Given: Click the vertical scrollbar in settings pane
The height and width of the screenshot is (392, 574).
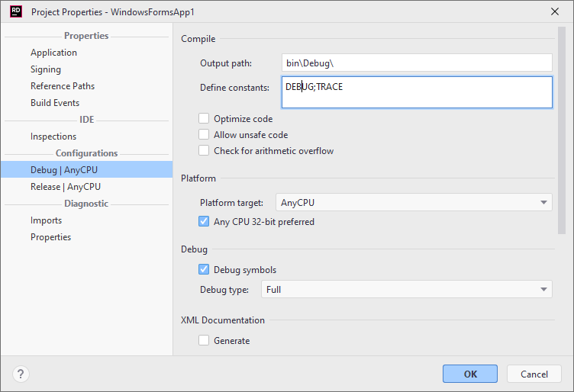Looking at the screenshot, I should point(562,130).
